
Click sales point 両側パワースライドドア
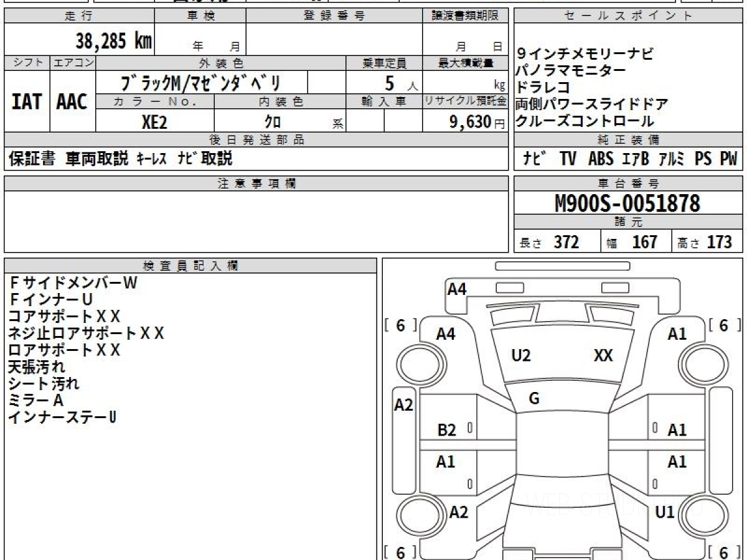(x=592, y=105)
